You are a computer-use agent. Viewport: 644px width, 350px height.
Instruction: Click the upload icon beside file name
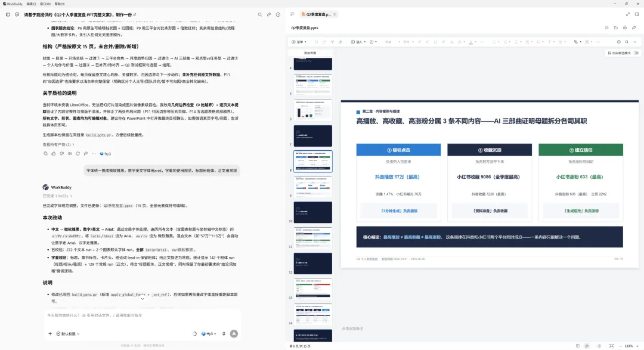coord(625,28)
